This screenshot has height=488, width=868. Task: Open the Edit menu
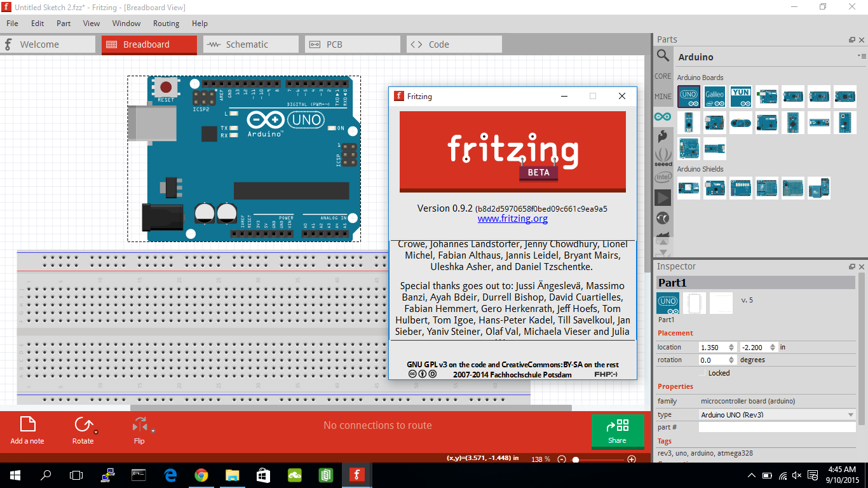click(37, 24)
